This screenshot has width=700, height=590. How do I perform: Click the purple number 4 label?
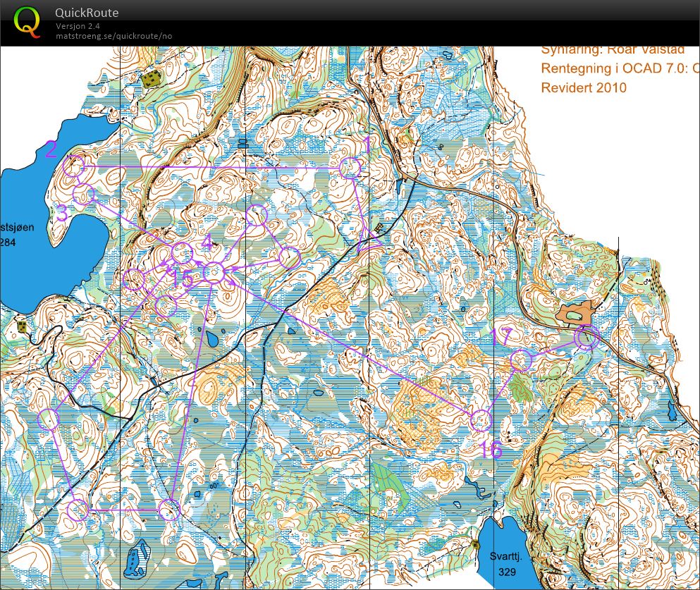207,243
